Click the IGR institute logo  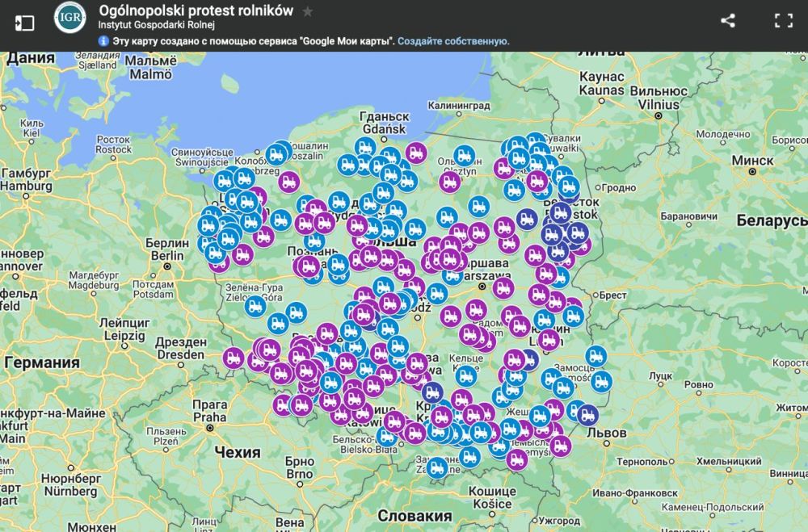click(x=70, y=19)
